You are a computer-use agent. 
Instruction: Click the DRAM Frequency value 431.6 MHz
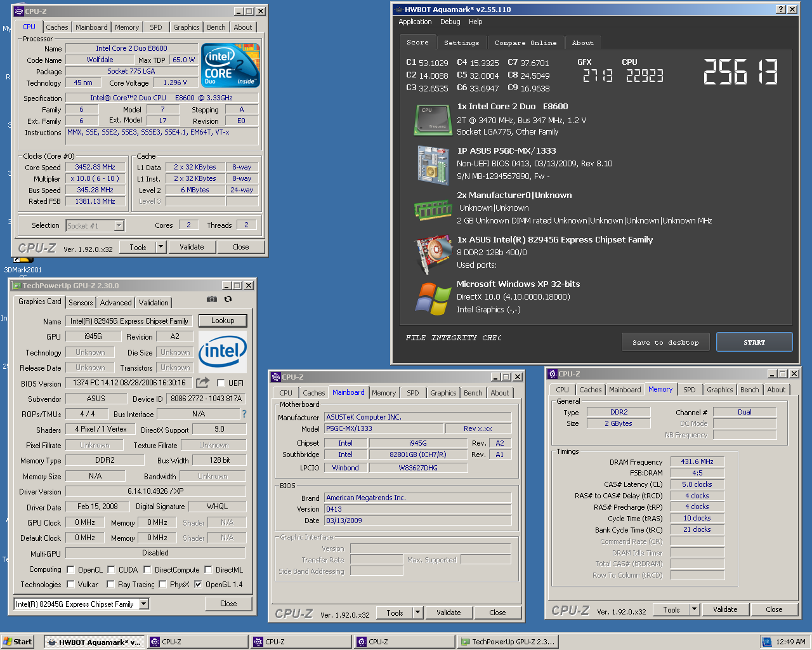pos(697,461)
